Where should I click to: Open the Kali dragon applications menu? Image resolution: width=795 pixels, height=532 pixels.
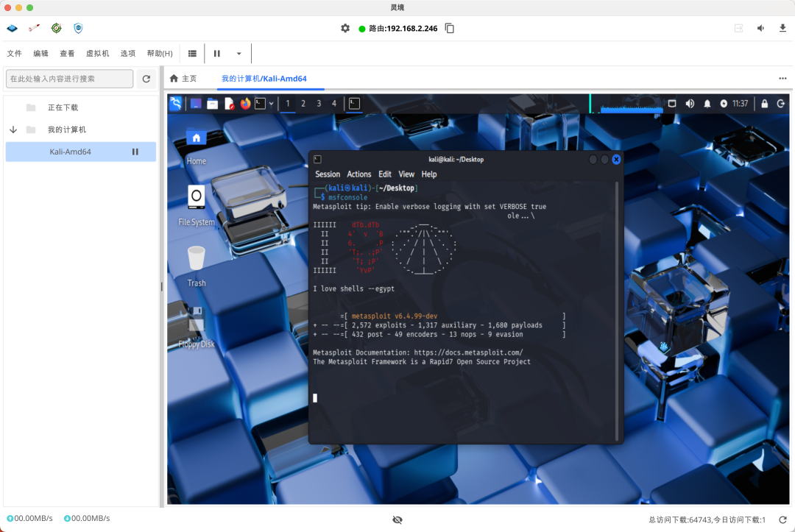[x=175, y=103]
